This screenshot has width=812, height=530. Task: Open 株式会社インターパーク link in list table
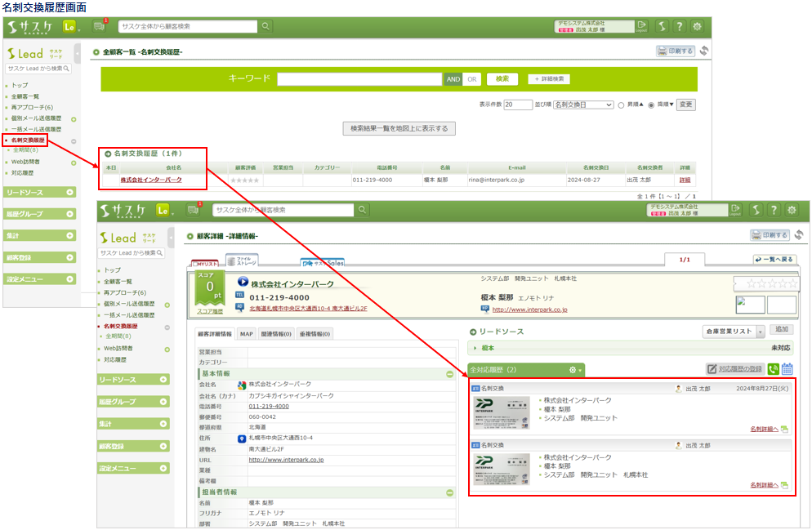tap(151, 180)
